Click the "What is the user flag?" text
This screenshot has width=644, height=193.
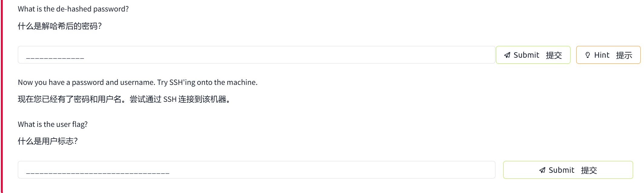53,124
